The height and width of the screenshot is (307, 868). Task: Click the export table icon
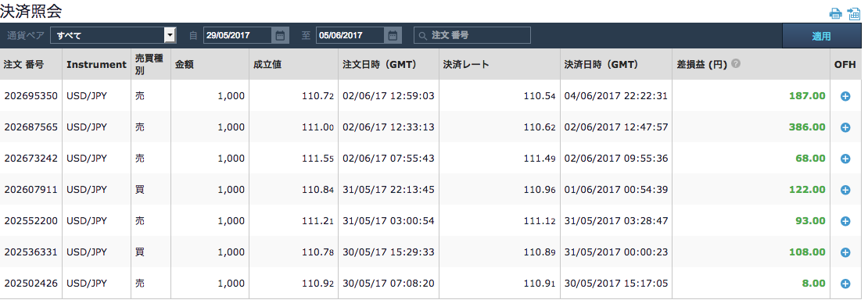[853, 14]
